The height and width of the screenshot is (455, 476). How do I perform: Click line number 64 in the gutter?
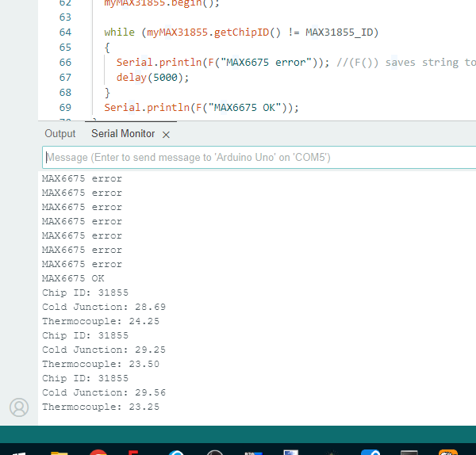tap(65, 32)
